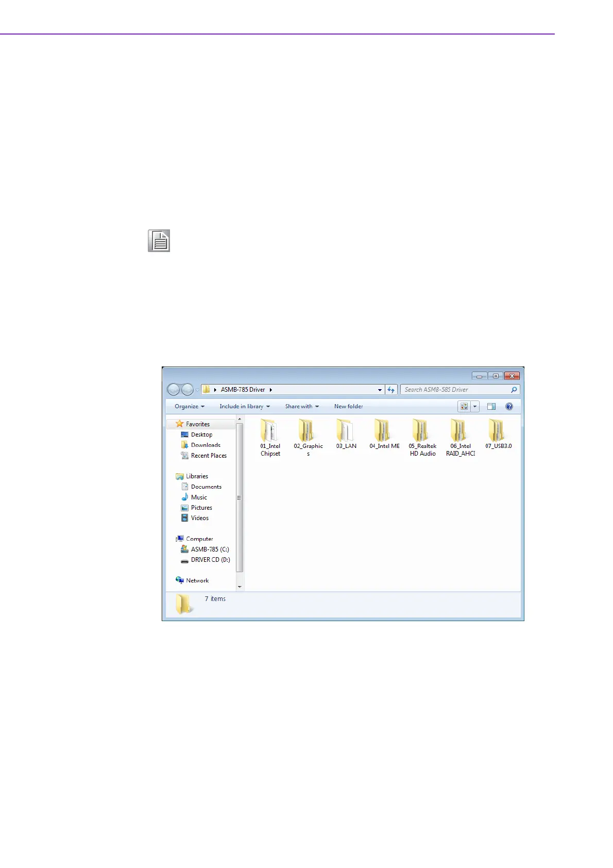Open the 06_Intel RAID_AHCI folder
The width and height of the screenshot is (613, 868).
click(x=461, y=437)
